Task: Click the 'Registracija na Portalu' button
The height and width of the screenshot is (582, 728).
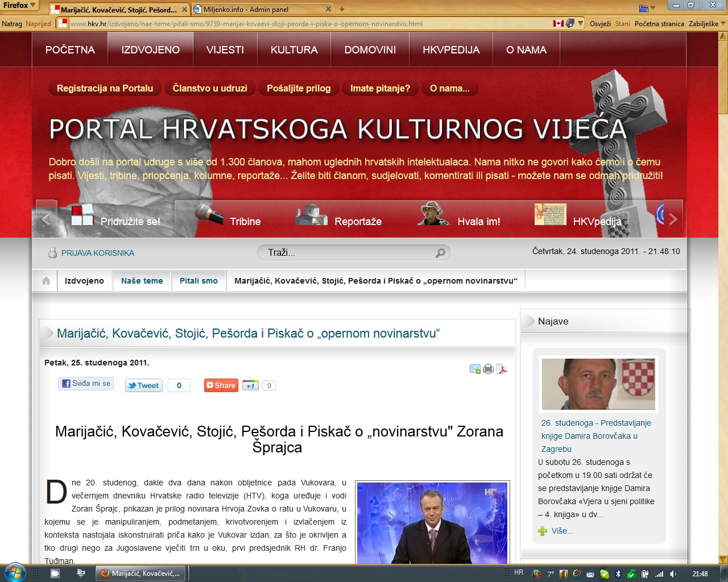Action: [105, 88]
